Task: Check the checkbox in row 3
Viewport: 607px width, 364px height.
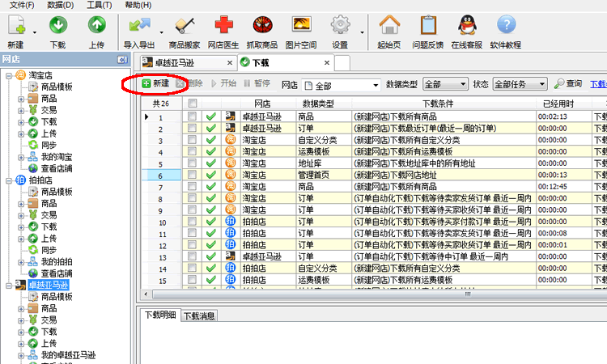Action: [x=192, y=139]
